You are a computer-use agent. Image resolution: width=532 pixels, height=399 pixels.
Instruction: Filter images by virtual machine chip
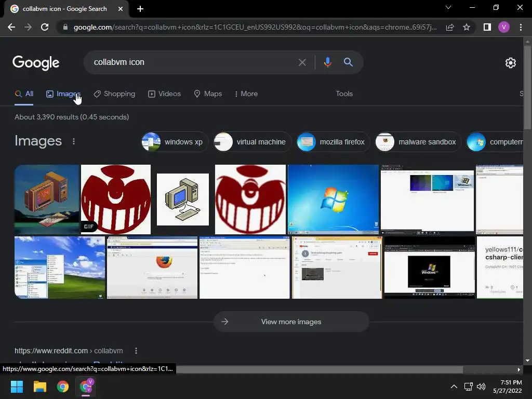click(x=252, y=142)
